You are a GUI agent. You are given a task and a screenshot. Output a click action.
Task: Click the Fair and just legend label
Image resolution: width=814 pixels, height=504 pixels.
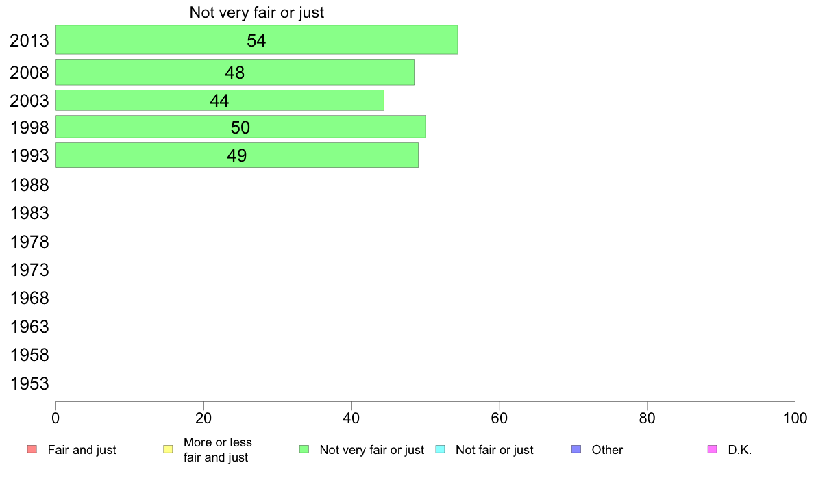[82, 450]
